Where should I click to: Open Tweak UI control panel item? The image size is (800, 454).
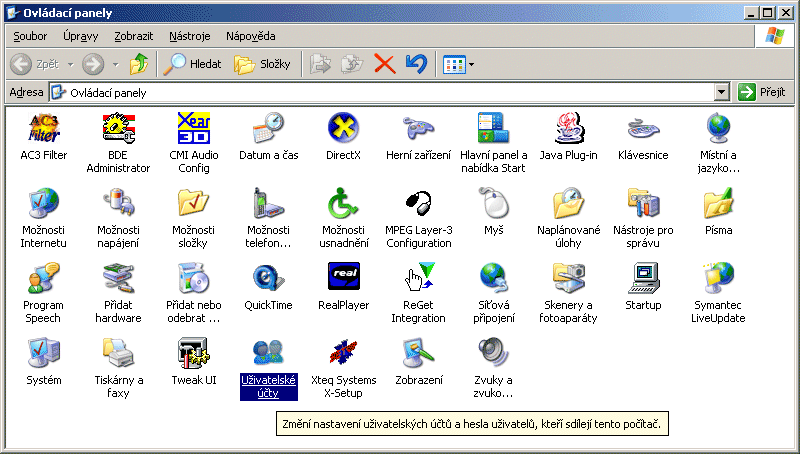(193, 352)
